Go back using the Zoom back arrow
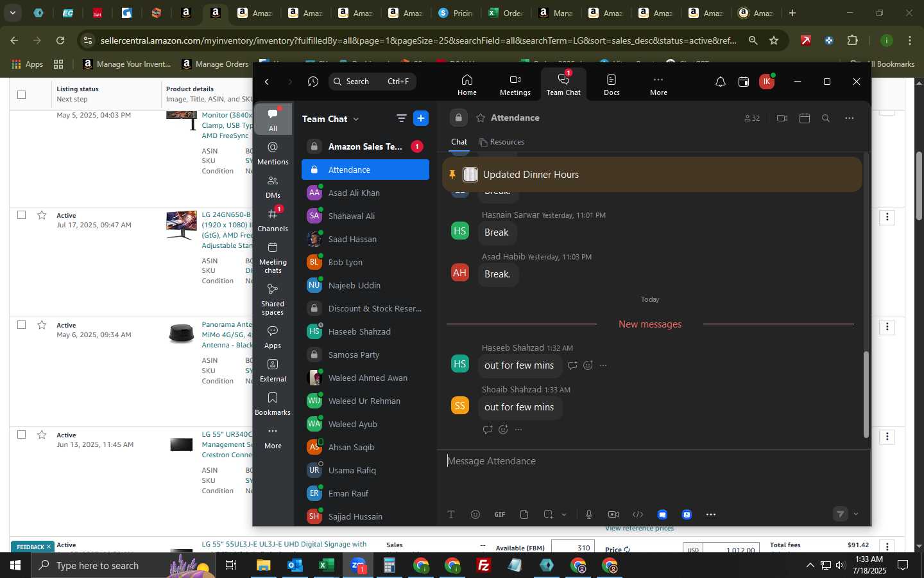 click(267, 82)
